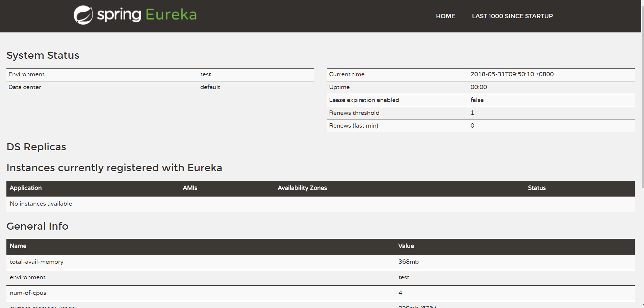Click the spring Eureka brand text
Screen dimensions: 644x308
(147, 15)
